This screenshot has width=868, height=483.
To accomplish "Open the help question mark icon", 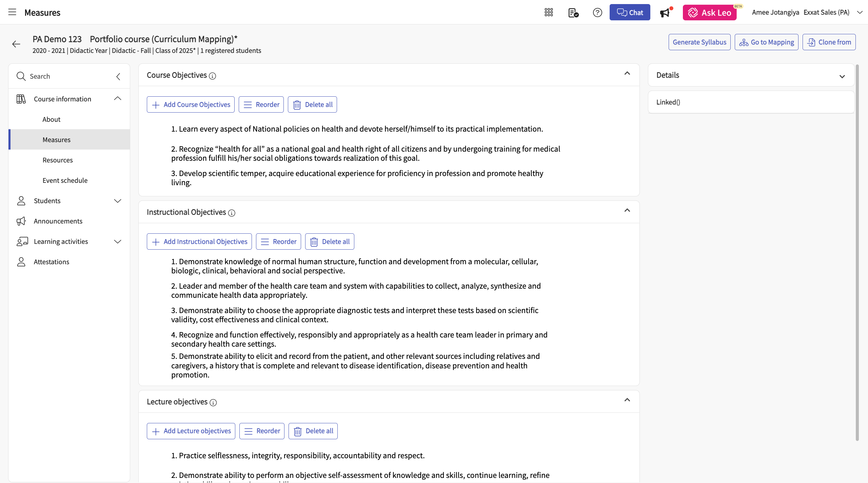I will [x=597, y=13].
